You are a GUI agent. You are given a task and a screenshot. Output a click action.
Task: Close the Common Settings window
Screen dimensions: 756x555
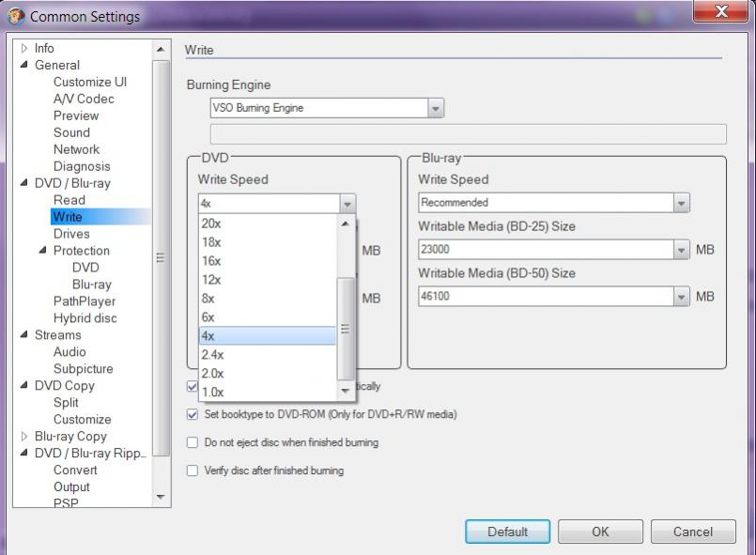pyautogui.click(x=721, y=11)
